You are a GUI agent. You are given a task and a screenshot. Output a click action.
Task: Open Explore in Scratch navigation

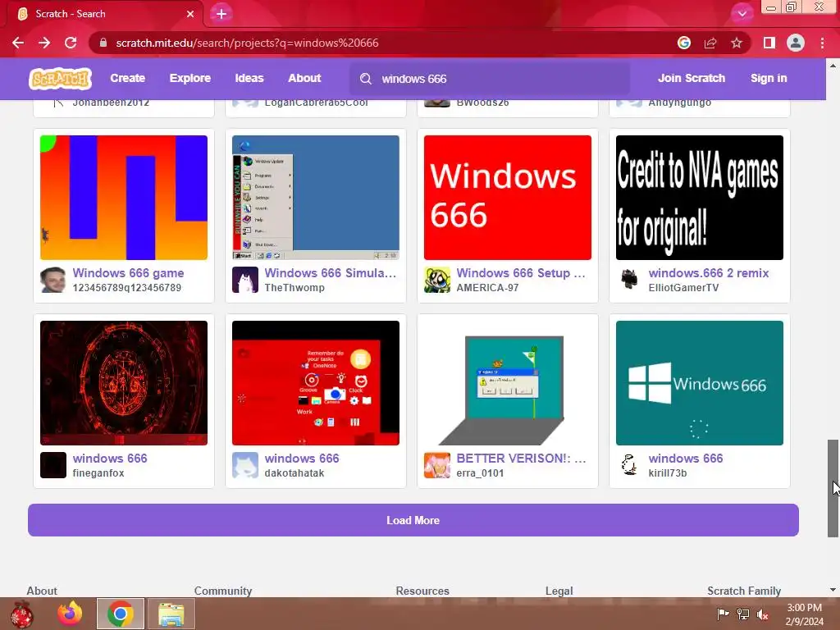(190, 78)
